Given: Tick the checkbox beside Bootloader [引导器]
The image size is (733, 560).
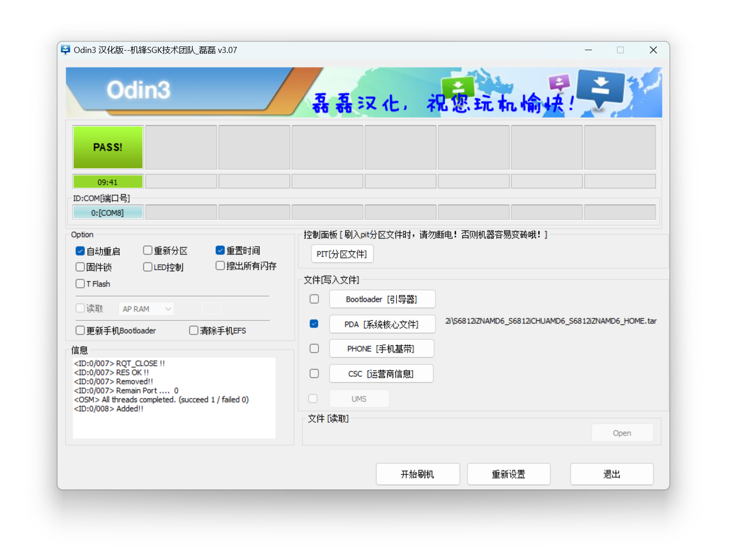Looking at the screenshot, I should (314, 299).
